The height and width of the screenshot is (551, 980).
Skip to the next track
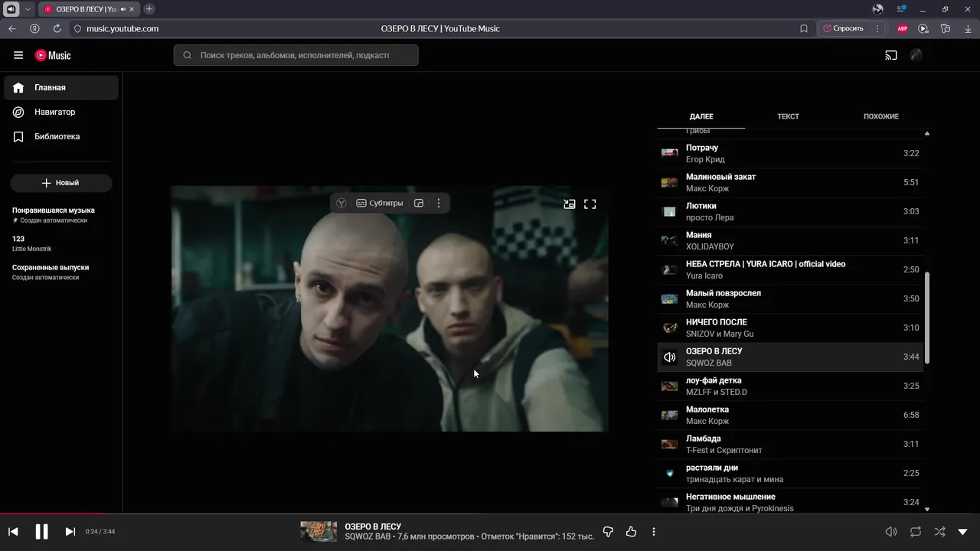70,532
